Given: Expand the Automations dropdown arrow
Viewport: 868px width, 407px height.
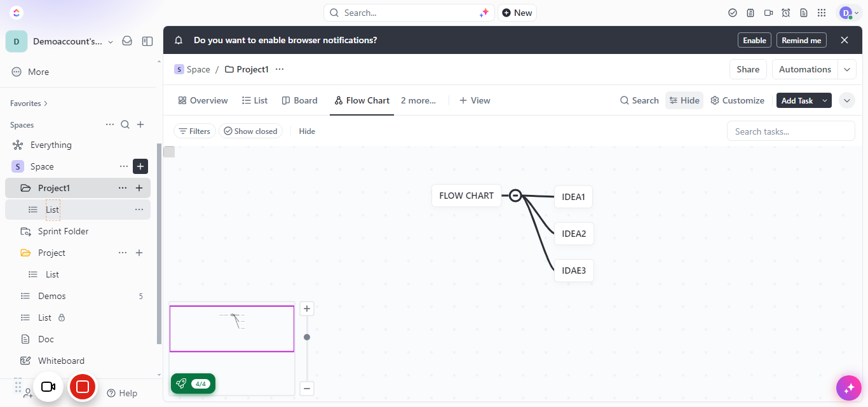Looking at the screenshot, I should click(x=847, y=69).
